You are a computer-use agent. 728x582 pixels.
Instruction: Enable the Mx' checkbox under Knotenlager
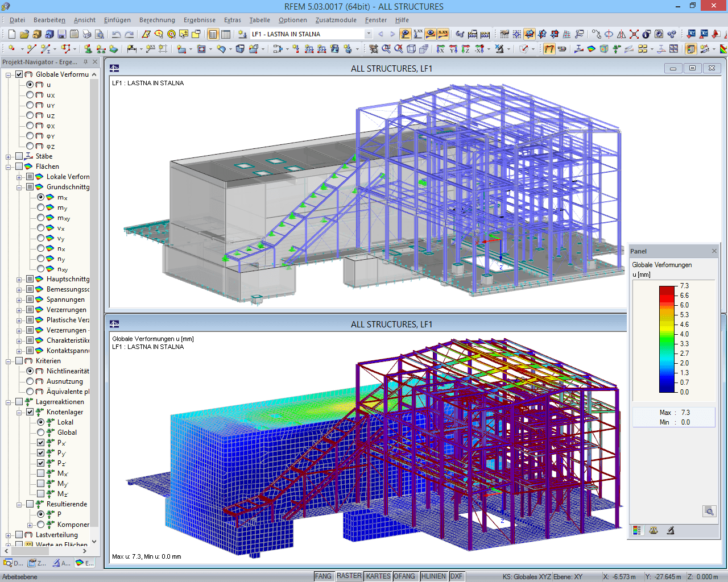click(x=40, y=473)
